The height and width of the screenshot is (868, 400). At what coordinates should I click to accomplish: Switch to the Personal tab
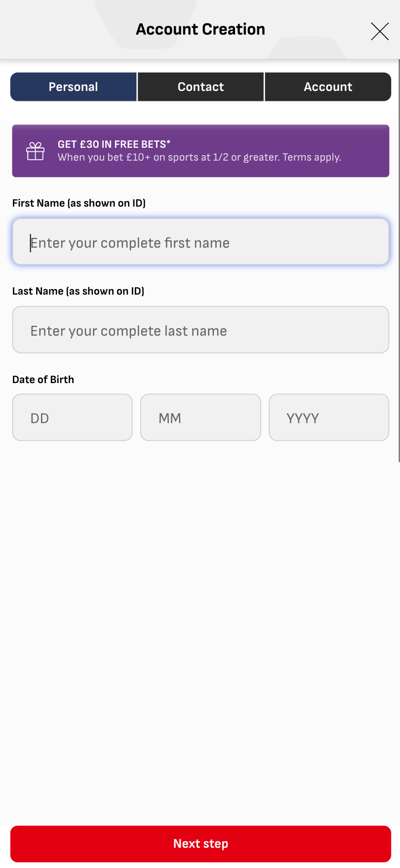click(74, 87)
